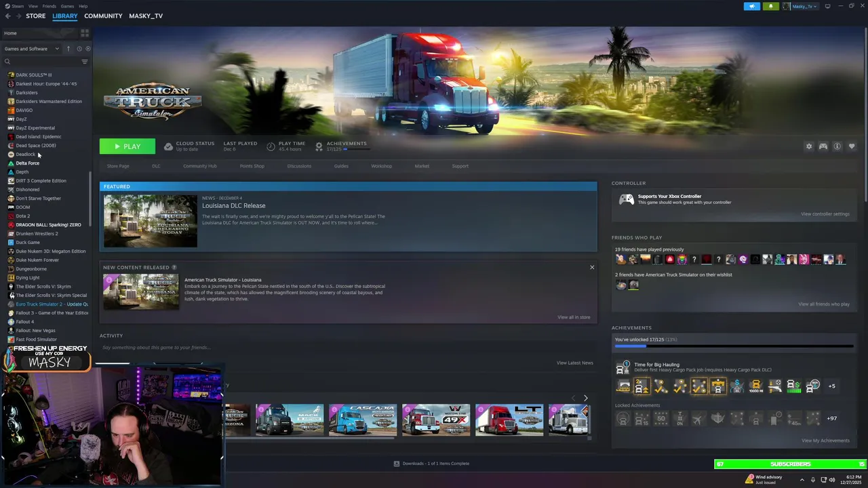Open the blue announcements megaphone button
Viewport: 868px width, 488px height.
(x=752, y=6)
